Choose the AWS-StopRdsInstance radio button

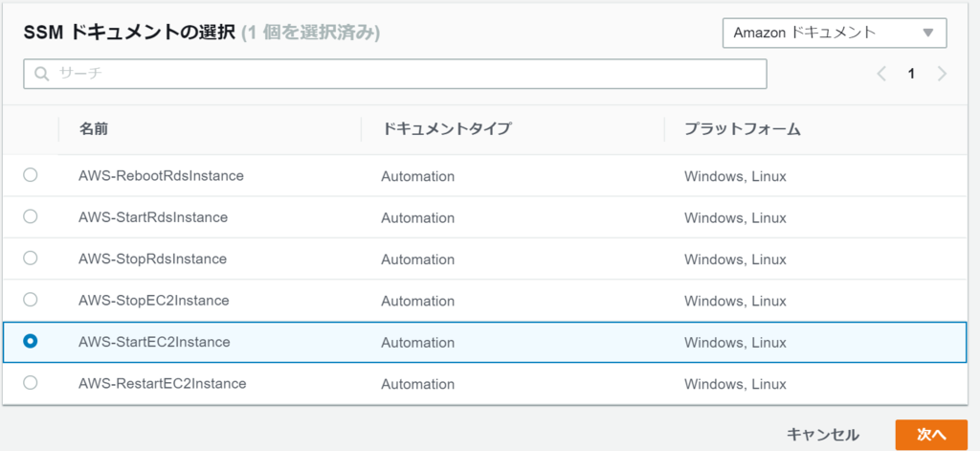pyautogui.click(x=30, y=258)
